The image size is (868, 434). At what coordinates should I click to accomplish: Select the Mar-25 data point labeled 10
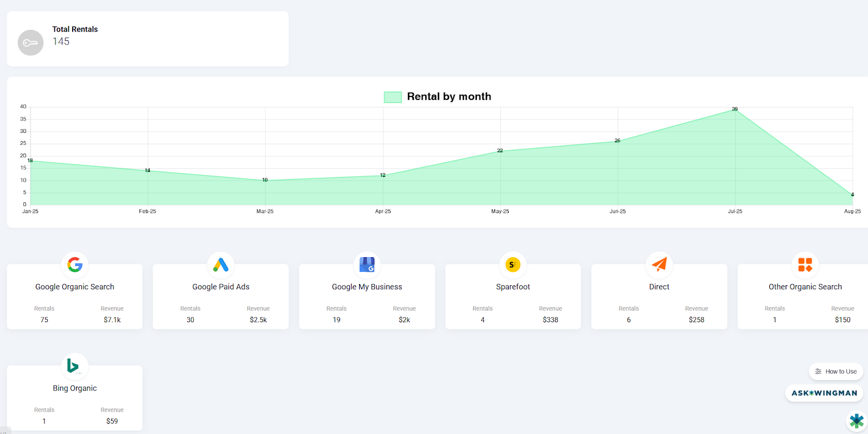tap(265, 180)
